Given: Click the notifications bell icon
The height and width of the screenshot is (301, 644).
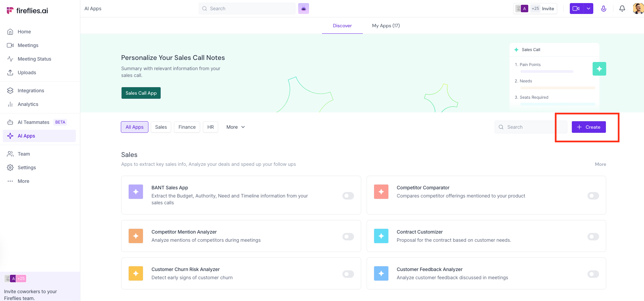Looking at the screenshot, I should pyautogui.click(x=622, y=9).
